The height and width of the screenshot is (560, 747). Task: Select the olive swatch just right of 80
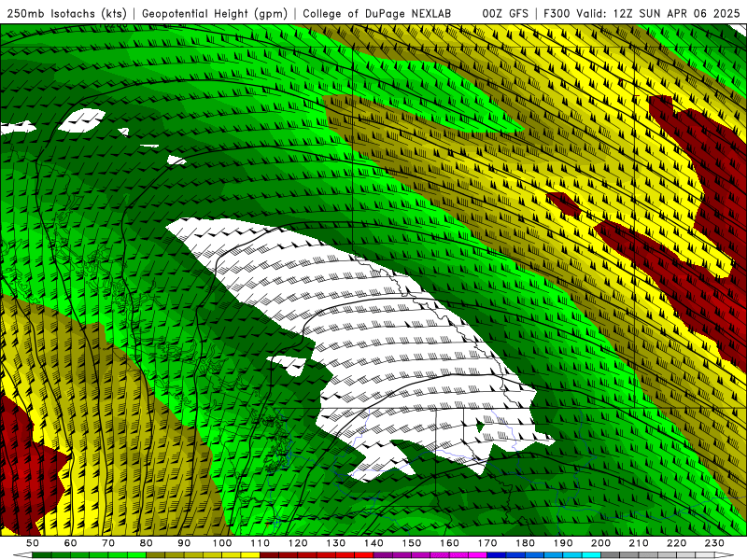[155, 555]
